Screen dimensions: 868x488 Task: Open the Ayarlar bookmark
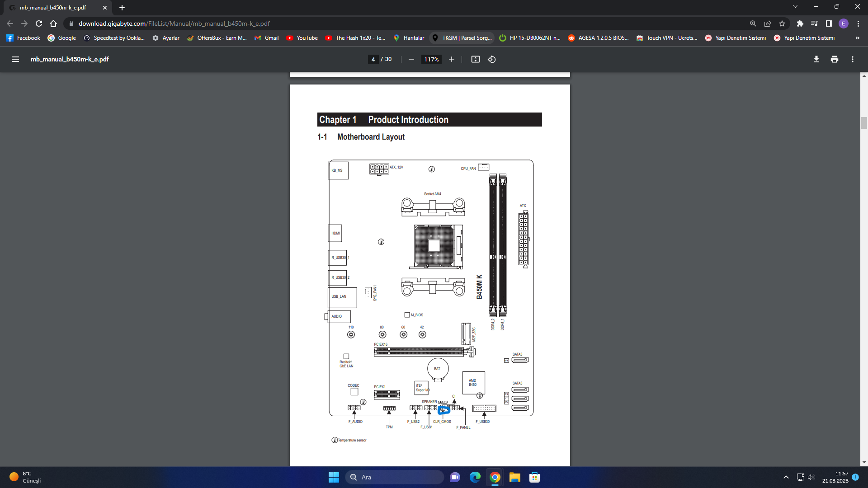166,38
